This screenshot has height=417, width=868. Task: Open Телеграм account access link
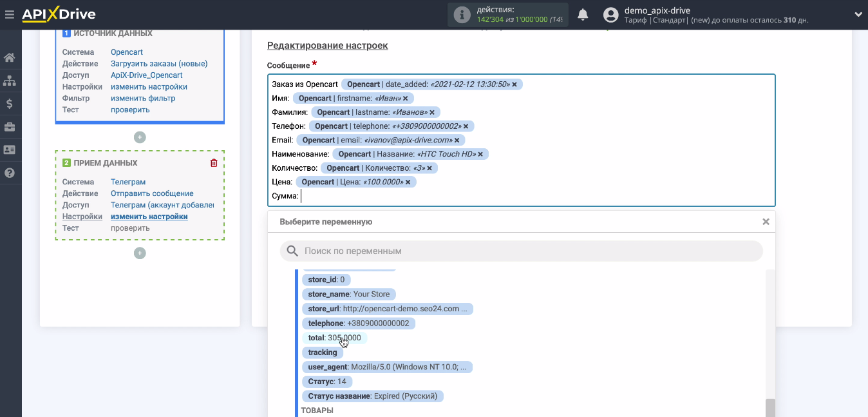[x=162, y=205]
